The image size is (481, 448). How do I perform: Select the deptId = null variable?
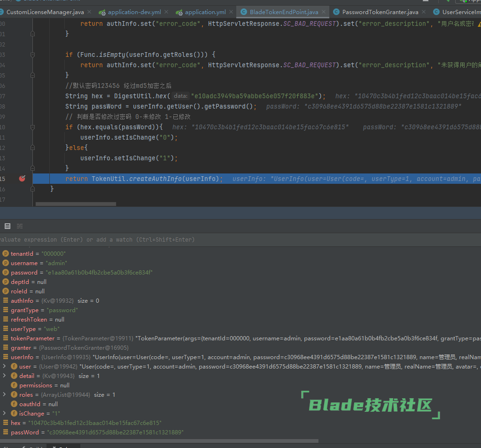pos(240,282)
